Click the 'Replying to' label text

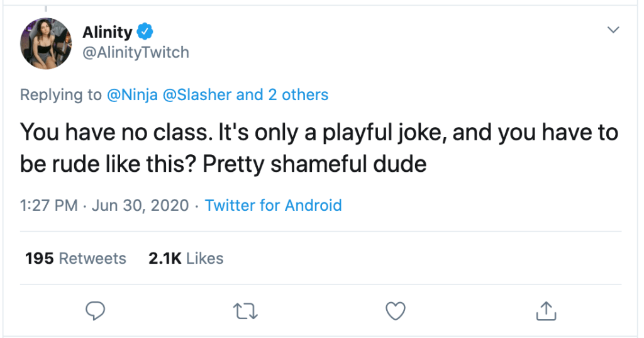coord(60,95)
